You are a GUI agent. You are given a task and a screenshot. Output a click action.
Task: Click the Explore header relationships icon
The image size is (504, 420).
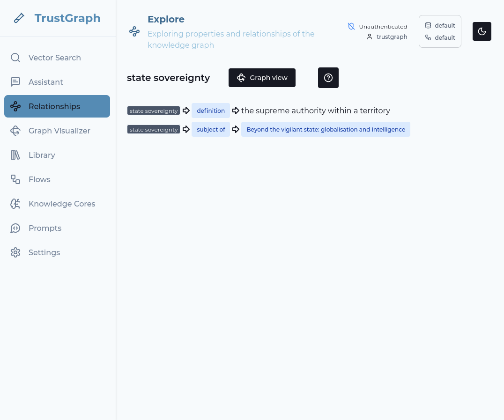[134, 31]
